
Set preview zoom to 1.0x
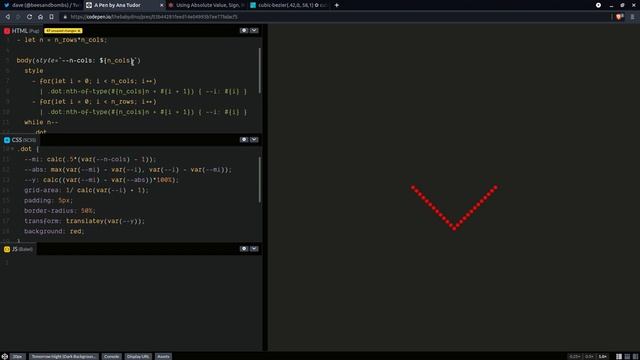click(x=602, y=356)
